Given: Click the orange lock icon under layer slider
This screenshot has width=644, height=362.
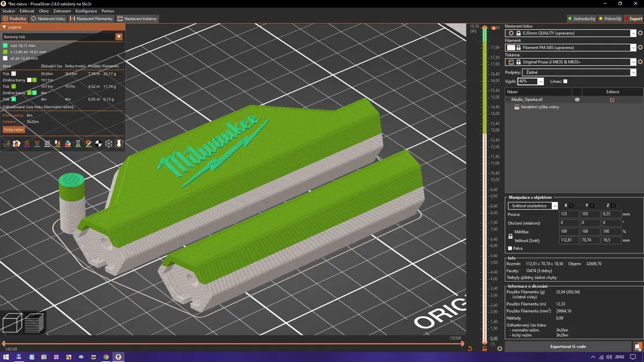Looking at the screenshot, I should [x=485, y=349].
